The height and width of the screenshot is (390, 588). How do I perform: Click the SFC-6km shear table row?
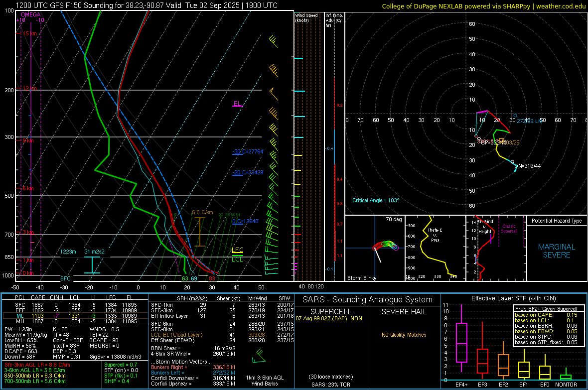point(222,324)
